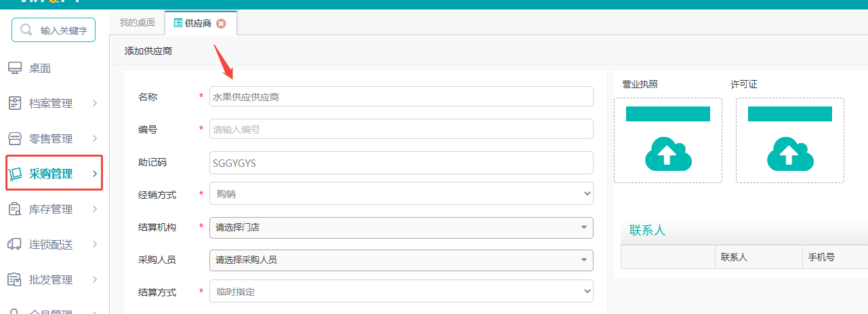Click the 编号 input field
The height and width of the screenshot is (314, 868).
point(401,130)
